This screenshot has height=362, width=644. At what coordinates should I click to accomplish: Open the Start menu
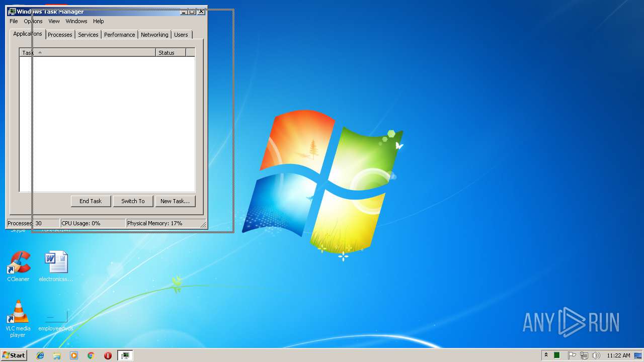click(14, 355)
